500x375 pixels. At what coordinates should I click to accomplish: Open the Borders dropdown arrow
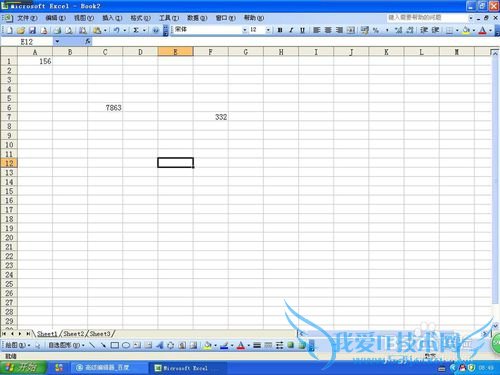457,30
